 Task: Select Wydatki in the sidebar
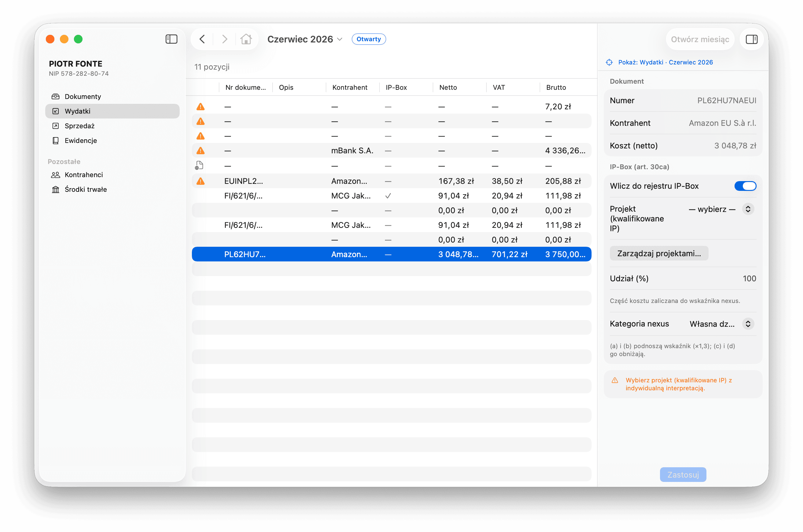pos(112,111)
